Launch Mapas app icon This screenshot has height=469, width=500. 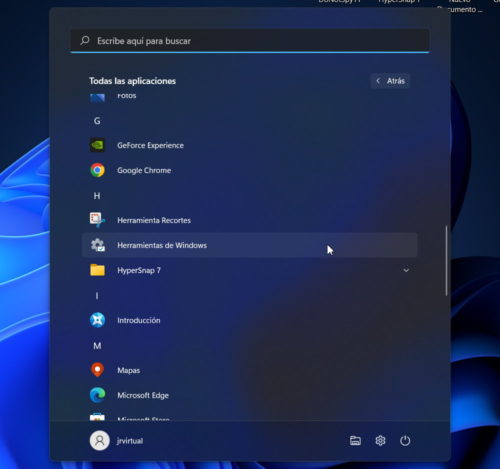point(97,370)
